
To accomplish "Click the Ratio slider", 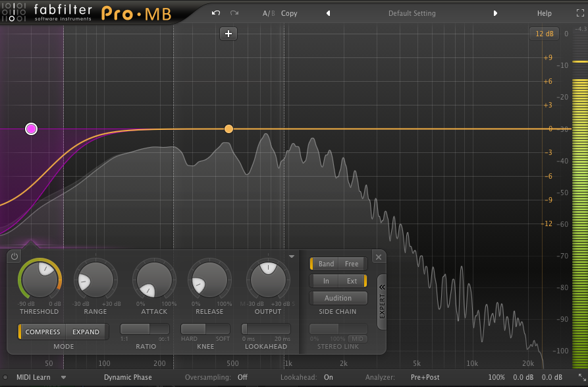I will coord(145,329).
